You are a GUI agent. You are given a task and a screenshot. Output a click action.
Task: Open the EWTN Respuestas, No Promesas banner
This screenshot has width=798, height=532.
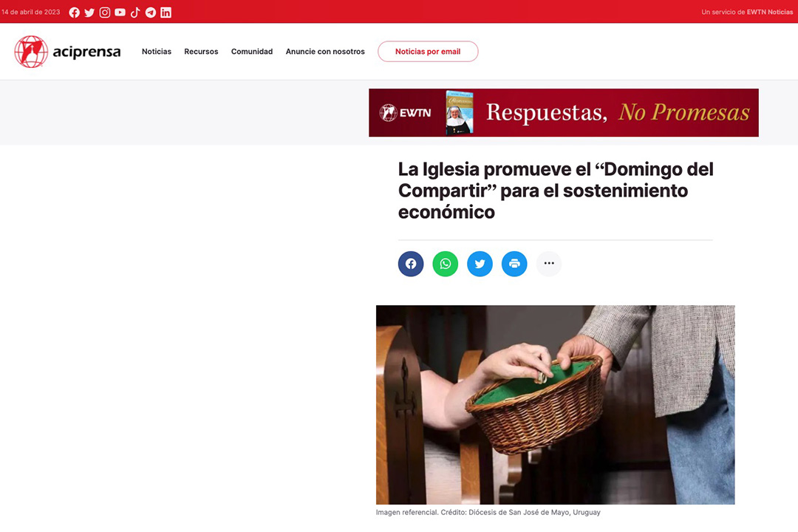click(564, 112)
